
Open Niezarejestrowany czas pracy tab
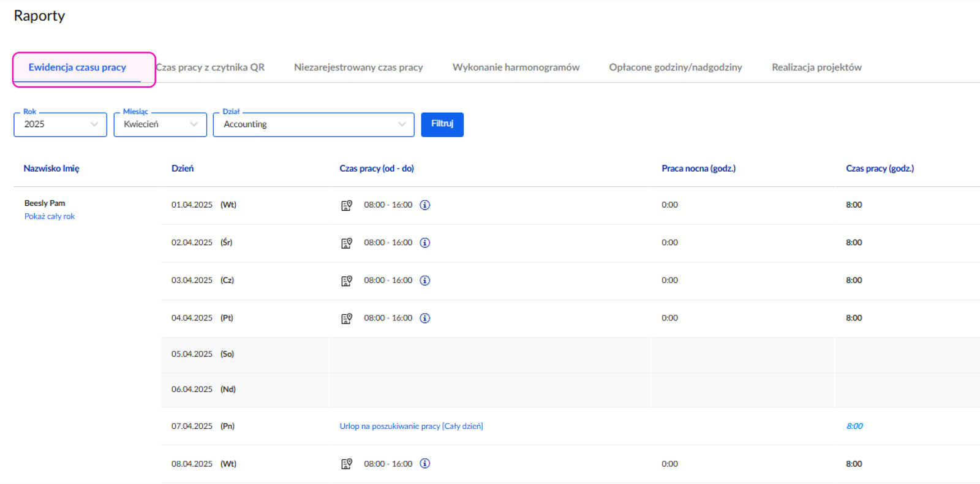[x=358, y=67]
